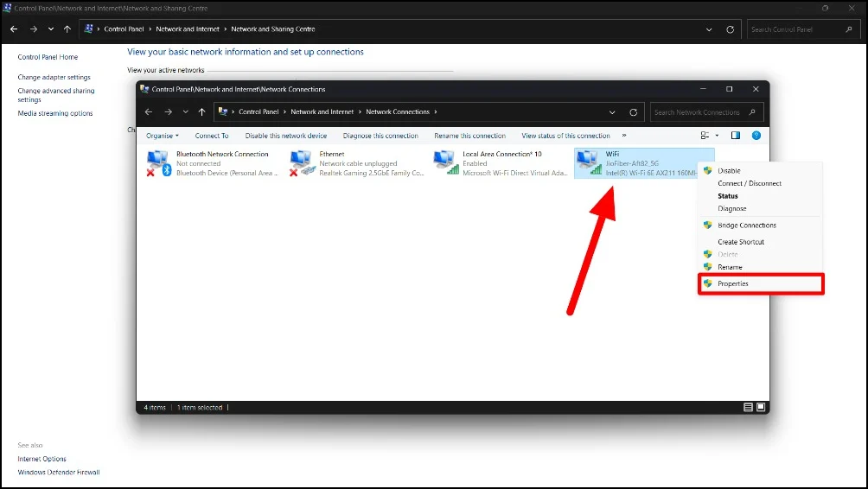Open the Organise dropdown menu
This screenshot has width=868, height=489.
[163, 136]
